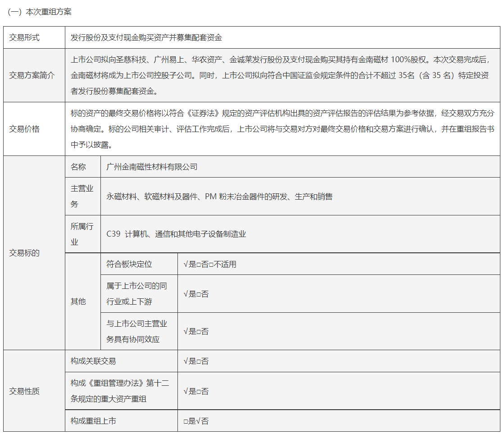Select the "√是□否" value beside "构成关联交易"
This screenshot has width=504, height=434.
(x=196, y=361)
